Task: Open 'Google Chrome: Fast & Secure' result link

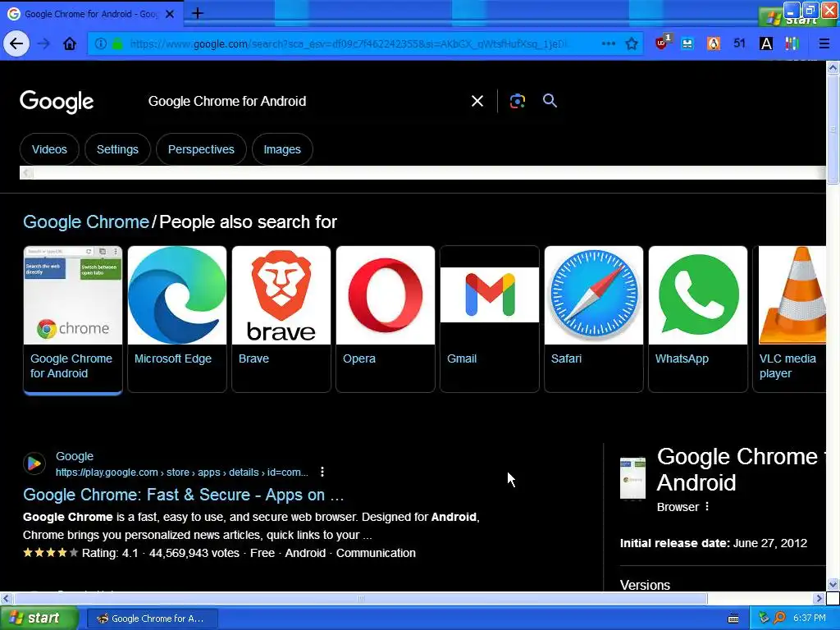Action: coord(183,495)
